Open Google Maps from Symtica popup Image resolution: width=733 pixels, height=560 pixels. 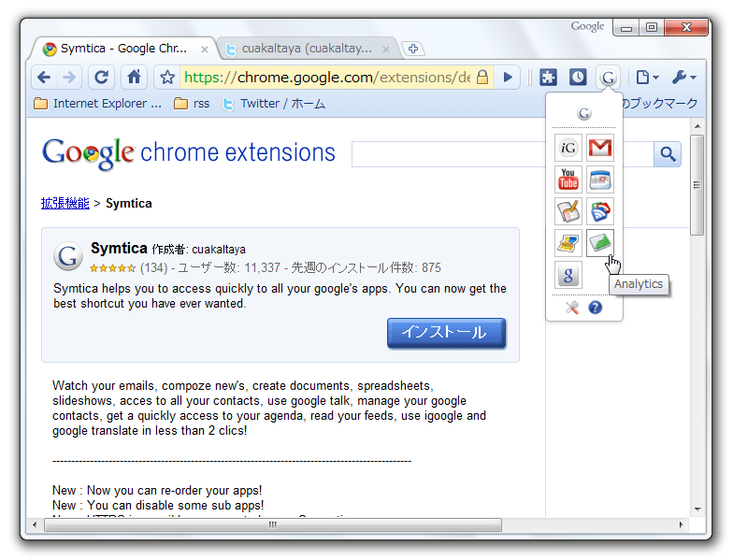pyautogui.click(x=568, y=243)
